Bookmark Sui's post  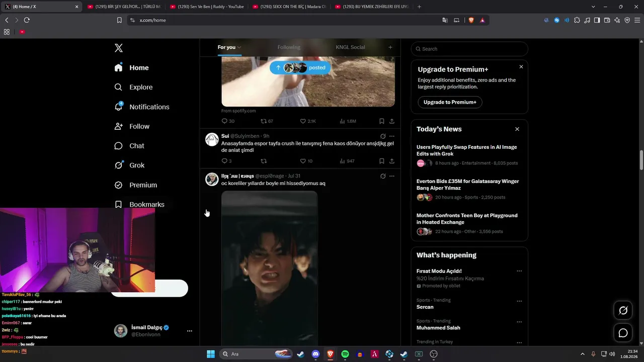tap(382, 161)
